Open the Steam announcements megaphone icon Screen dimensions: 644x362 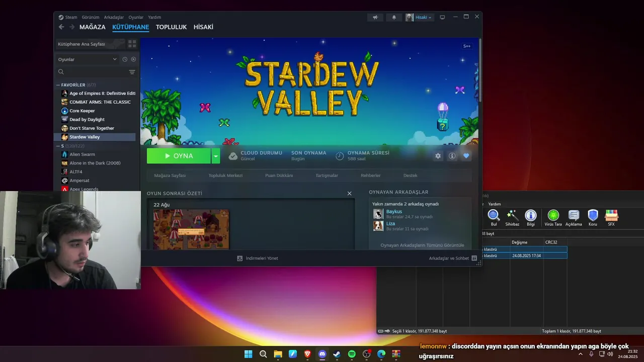(375, 17)
